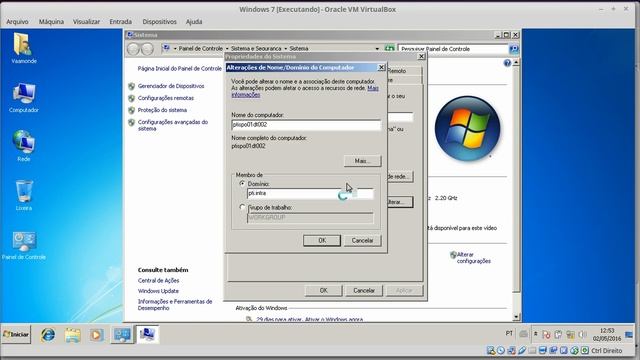This screenshot has height=360, width=640.
Task: Open Windows Explorer folder taskbar icon
Action: (73, 335)
